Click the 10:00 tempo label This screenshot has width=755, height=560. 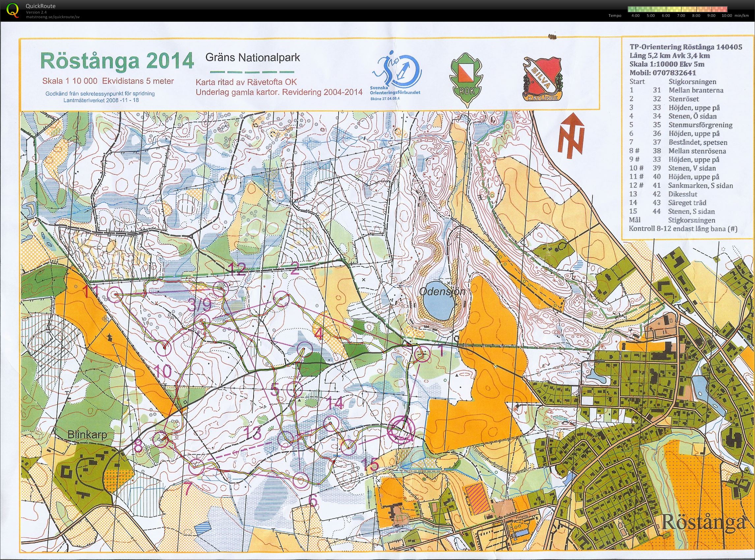click(727, 15)
